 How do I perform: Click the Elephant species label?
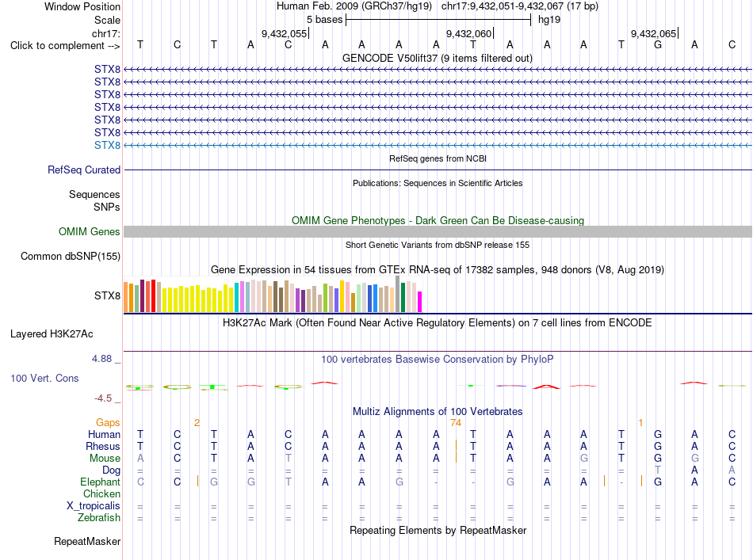tap(101, 482)
